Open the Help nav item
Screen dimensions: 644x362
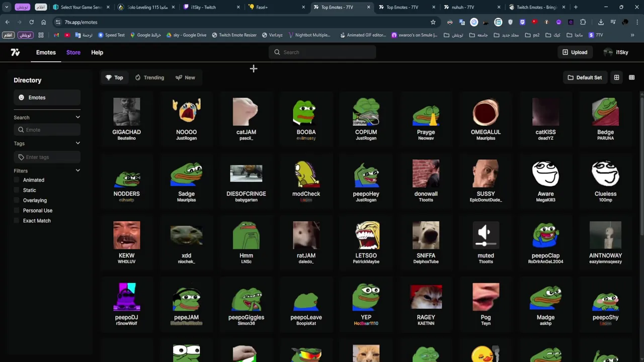click(x=97, y=52)
